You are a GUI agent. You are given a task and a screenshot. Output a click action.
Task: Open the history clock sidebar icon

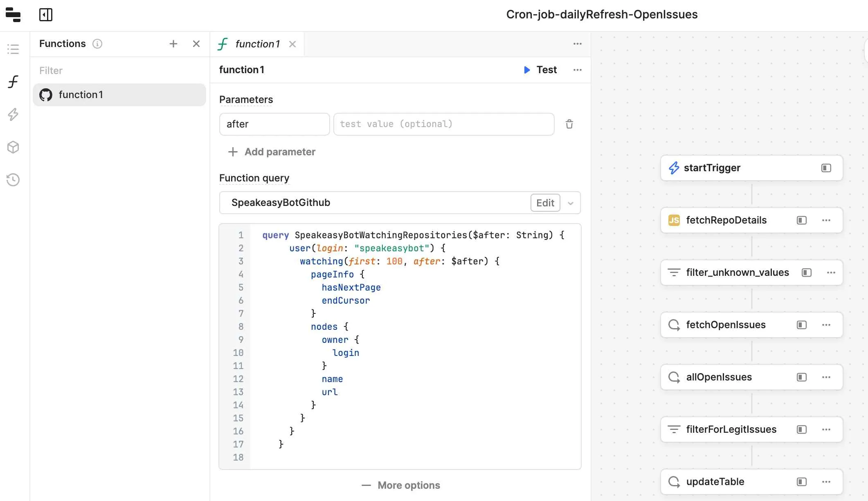pos(13,180)
